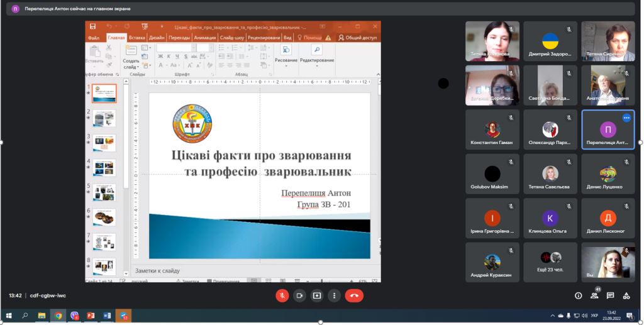
Task: Click the present screen icon
Action: (x=317, y=295)
